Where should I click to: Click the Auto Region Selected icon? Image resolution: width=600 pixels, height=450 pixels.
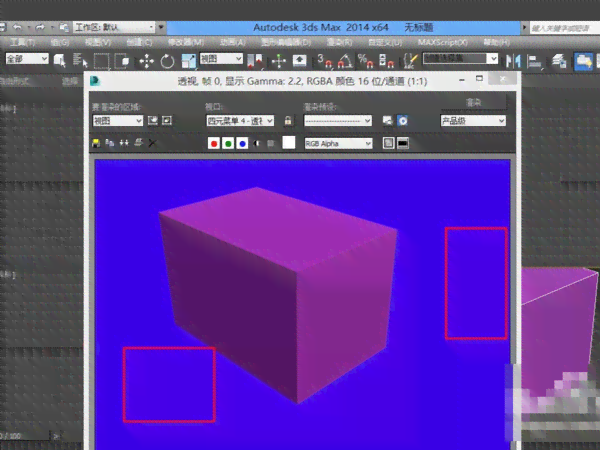click(x=167, y=121)
